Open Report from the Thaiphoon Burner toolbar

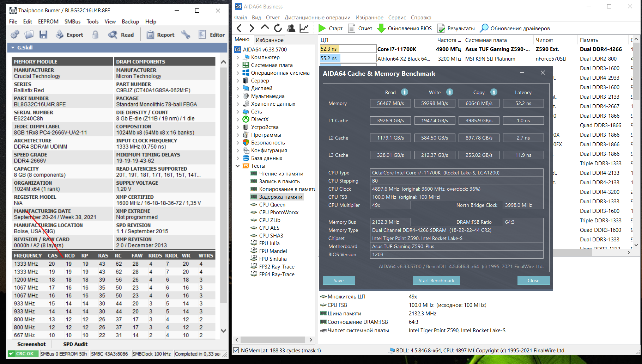tap(160, 35)
